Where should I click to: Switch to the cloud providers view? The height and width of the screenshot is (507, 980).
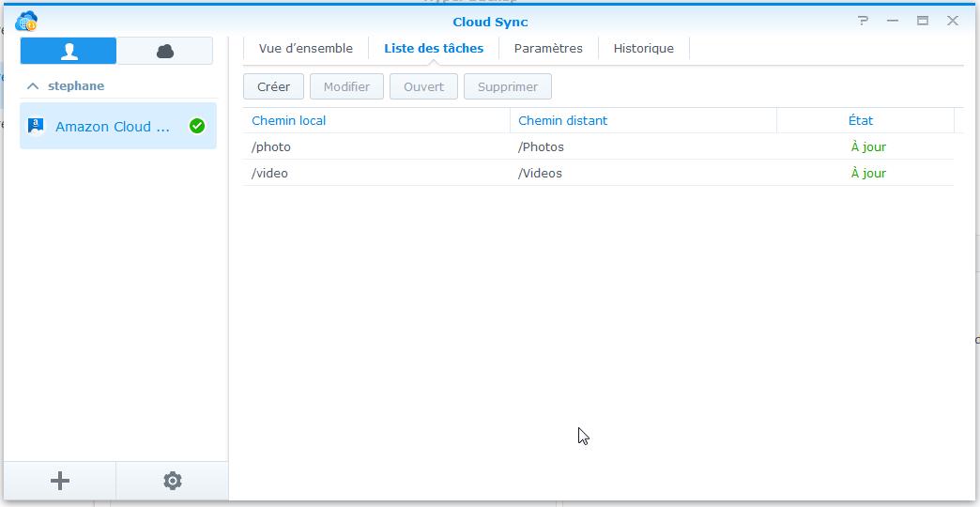pos(165,51)
